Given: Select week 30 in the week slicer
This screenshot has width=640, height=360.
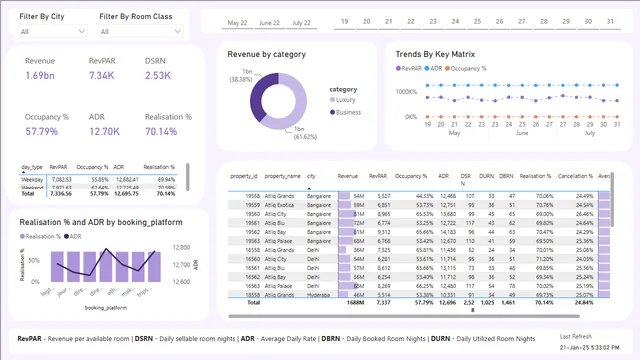Looking at the screenshot, I should (x=588, y=22).
